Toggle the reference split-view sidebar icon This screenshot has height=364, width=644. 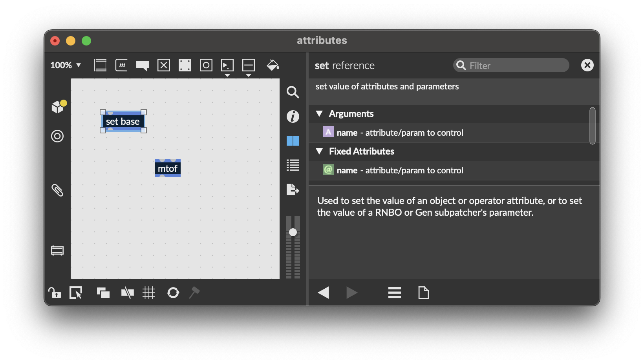pos(293,141)
